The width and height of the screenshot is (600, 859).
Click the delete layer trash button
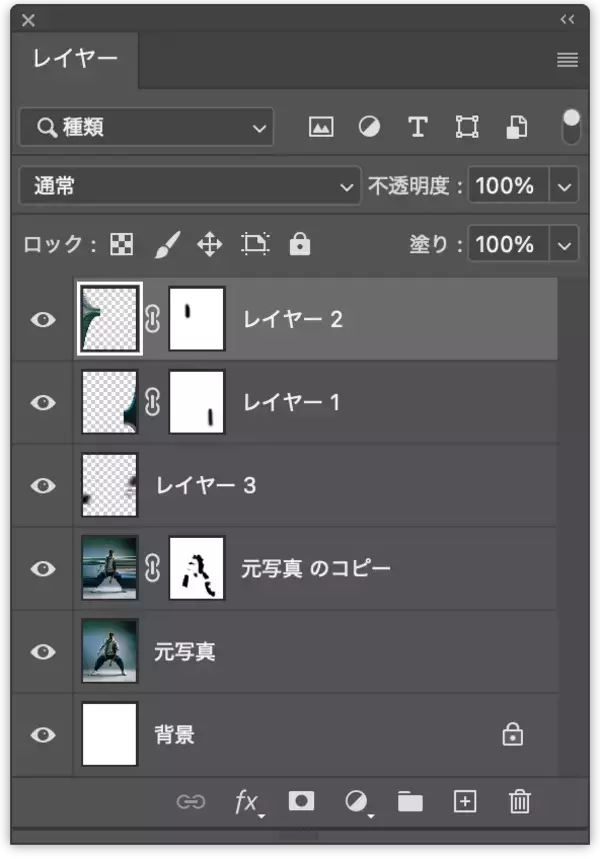[x=519, y=801]
